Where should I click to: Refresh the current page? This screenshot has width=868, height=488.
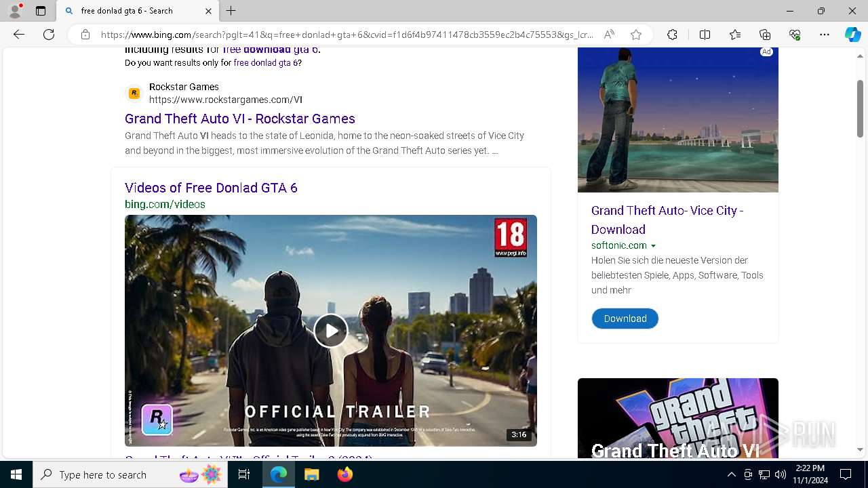(49, 35)
